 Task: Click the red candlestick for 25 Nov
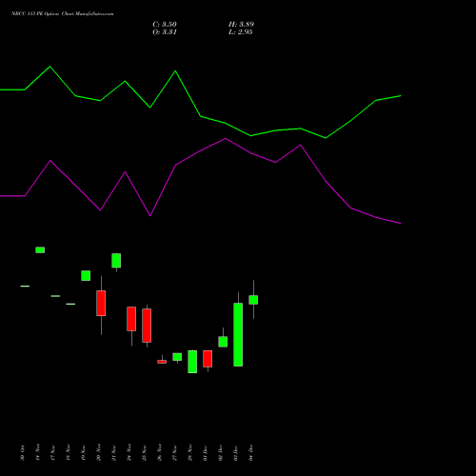click(x=147, y=326)
